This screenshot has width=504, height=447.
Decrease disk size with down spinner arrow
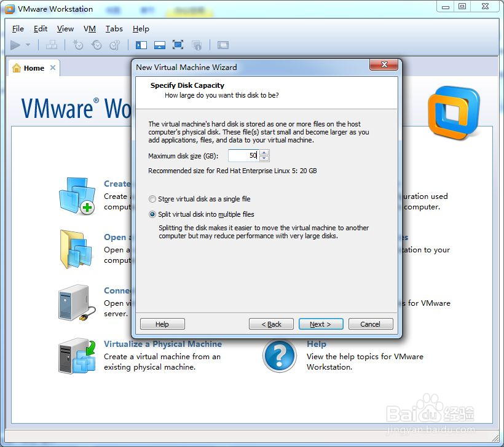pyautogui.click(x=264, y=158)
